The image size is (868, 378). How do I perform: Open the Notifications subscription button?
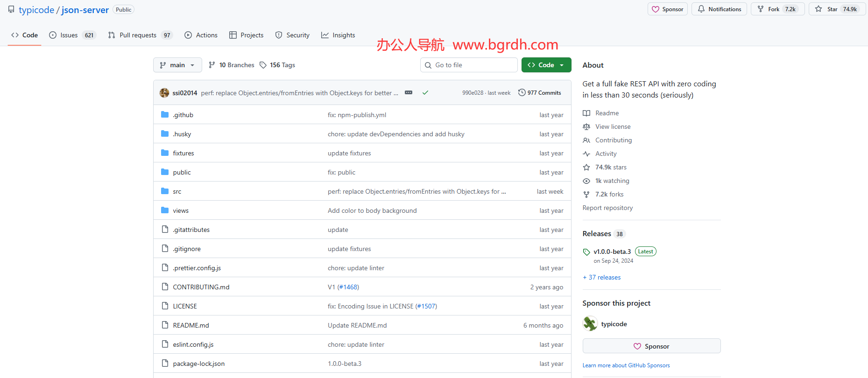point(719,9)
